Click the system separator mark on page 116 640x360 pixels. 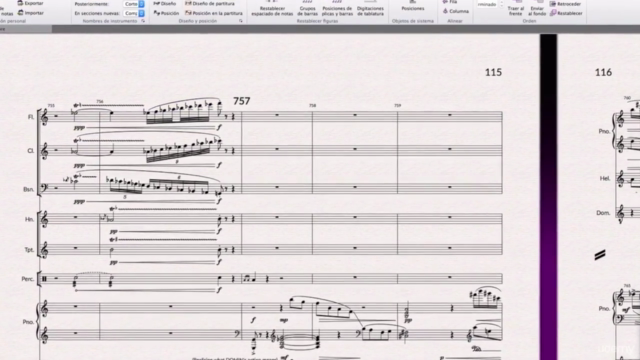tap(600, 255)
